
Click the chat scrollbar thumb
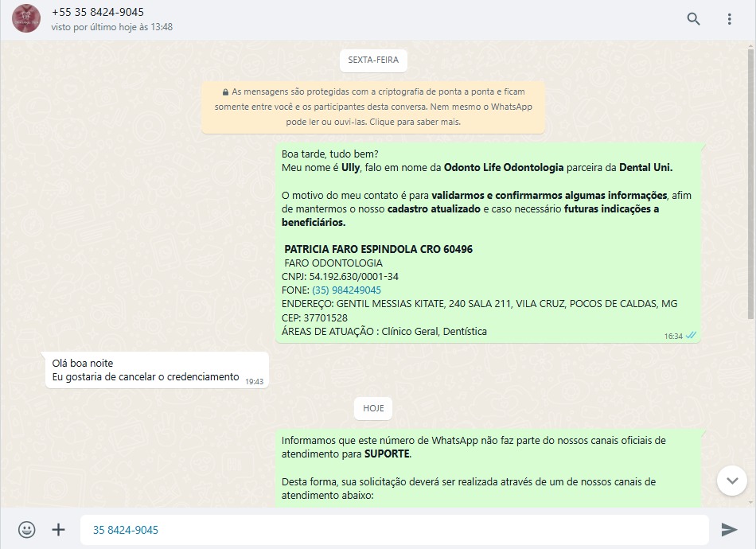point(750,183)
